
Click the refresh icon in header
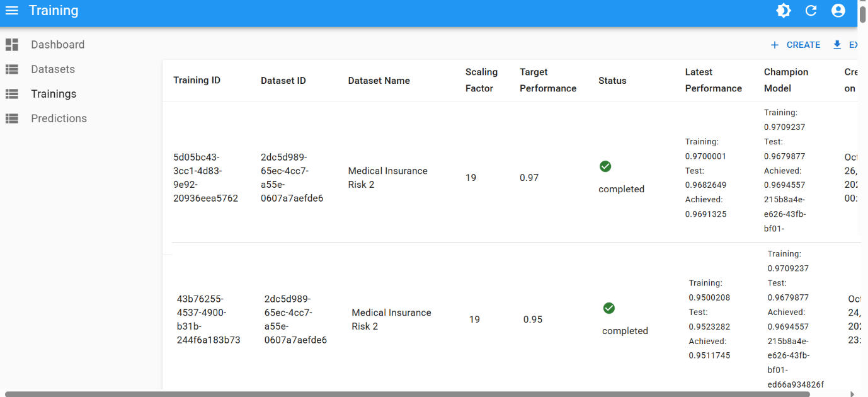pos(811,11)
